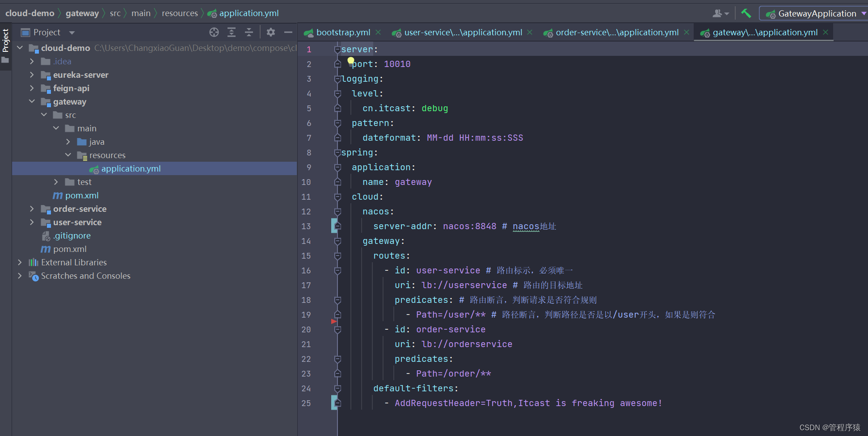Expand the feign-api module

point(32,88)
